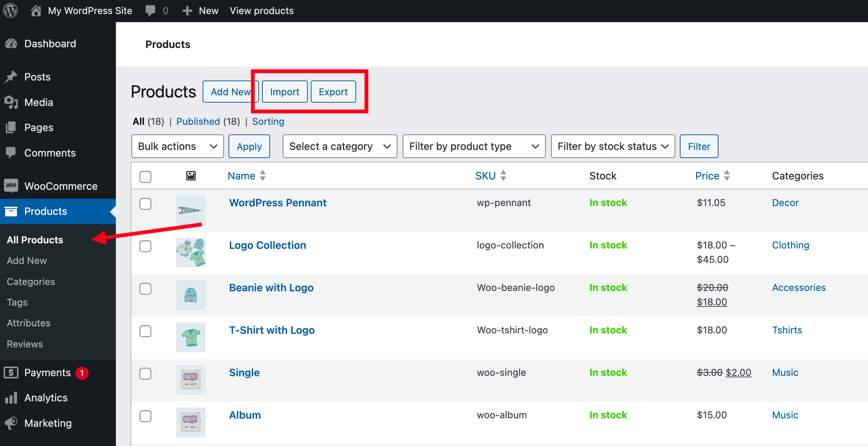Click the Sorting tab filter
The height and width of the screenshot is (446, 868).
click(x=268, y=121)
